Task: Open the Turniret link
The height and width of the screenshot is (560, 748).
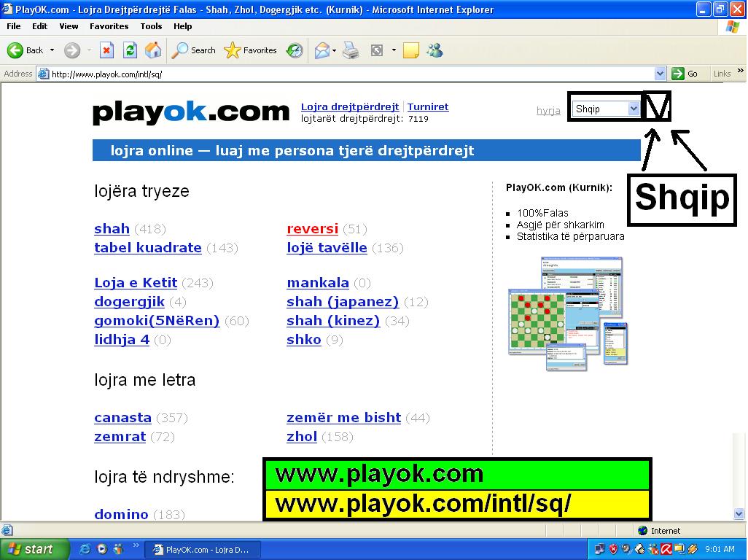Action: (428, 107)
